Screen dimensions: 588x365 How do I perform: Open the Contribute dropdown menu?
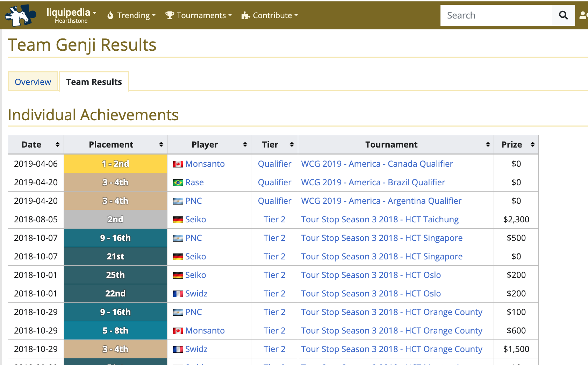(270, 15)
